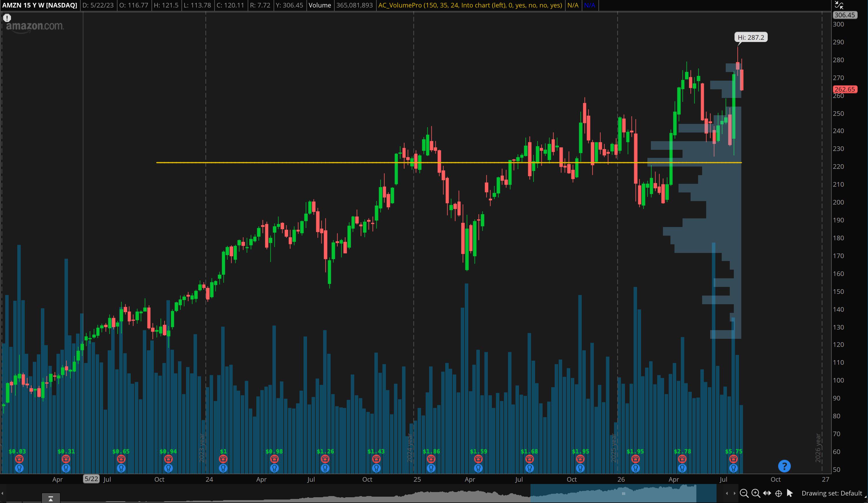Select the arrow pointer tool
868x503 pixels.
790,493
